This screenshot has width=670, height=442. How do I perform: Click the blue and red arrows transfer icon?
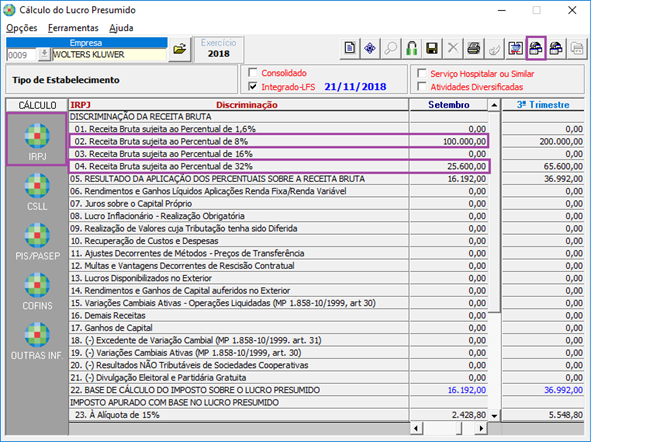point(515,48)
